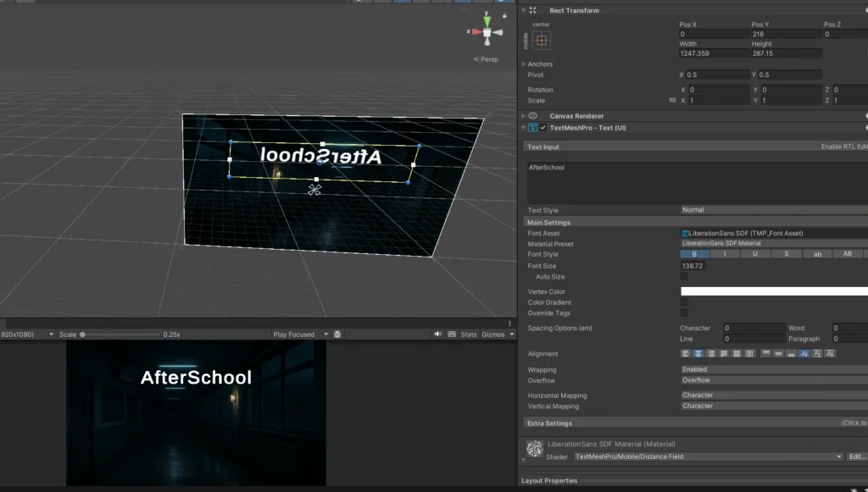Click the scale constrain proportions link icon
The height and width of the screenshot is (492, 868).
(x=672, y=101)
